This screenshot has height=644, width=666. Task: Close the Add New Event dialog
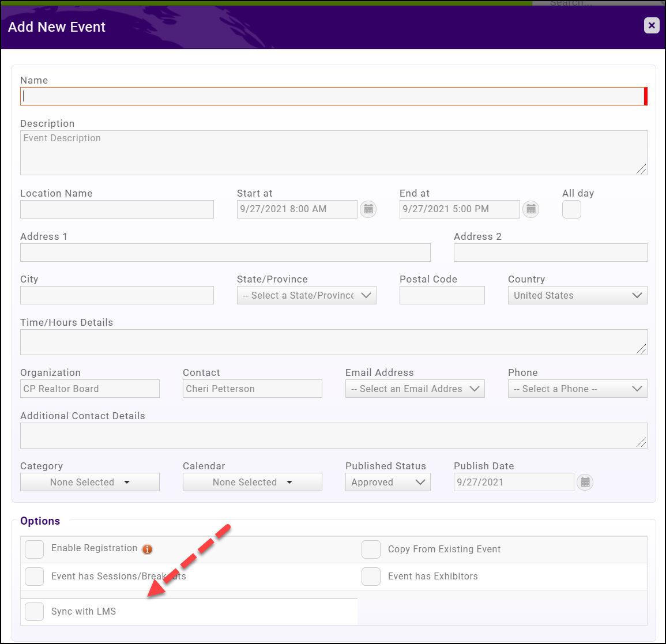coord(651,25)
